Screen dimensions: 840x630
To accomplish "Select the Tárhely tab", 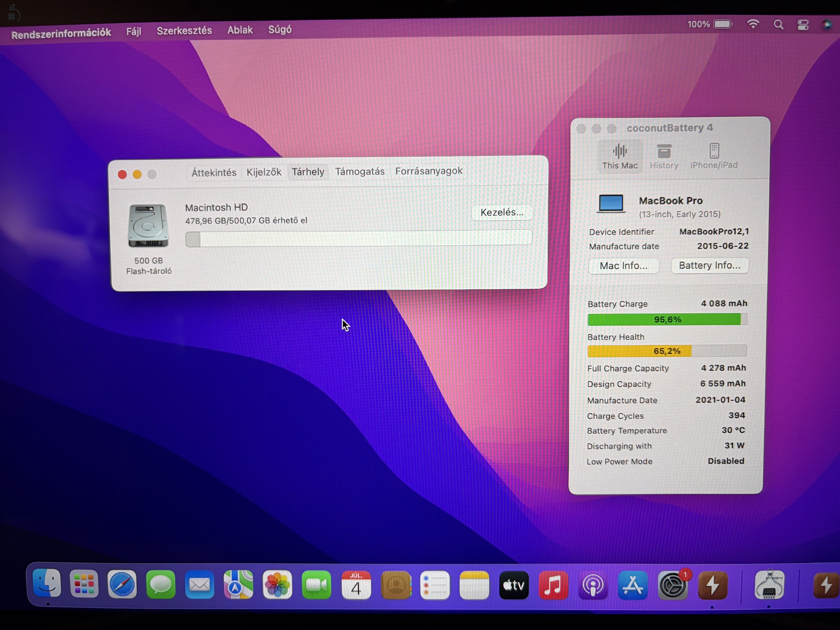I will pyautogui.click(x=308, y=172).
